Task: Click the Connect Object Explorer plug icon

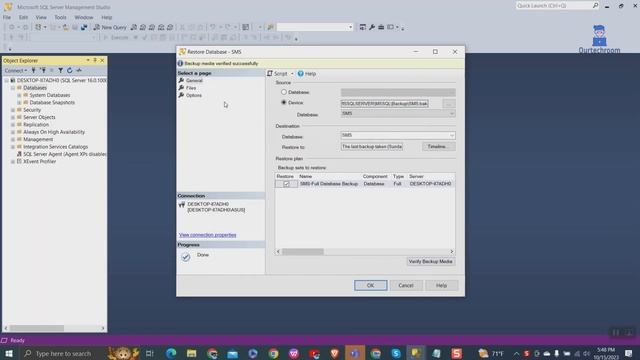Action: (34, 71)
